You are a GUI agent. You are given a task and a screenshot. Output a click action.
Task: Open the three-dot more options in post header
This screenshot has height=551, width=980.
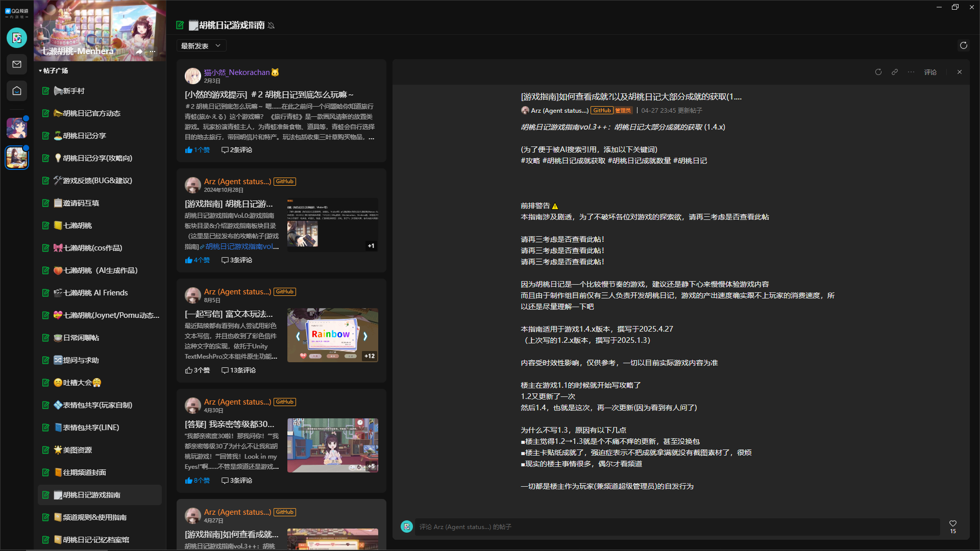click(911, 72)
